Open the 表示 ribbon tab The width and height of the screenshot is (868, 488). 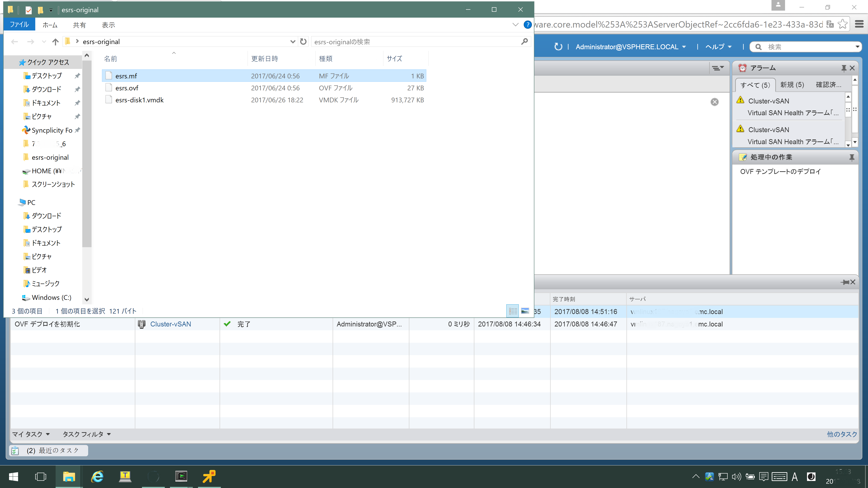108,25
